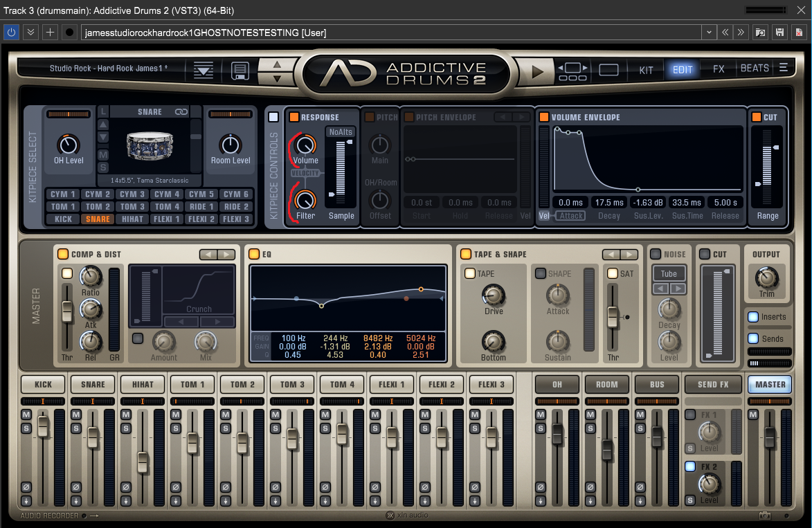Viewport: 812px width, 528px height.
Task: Click the SNARE channel output arrow icon
Action: [x=76, y=500]
